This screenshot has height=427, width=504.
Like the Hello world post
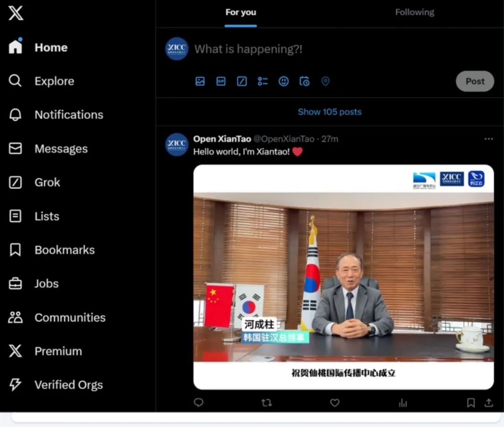[335, 403]
